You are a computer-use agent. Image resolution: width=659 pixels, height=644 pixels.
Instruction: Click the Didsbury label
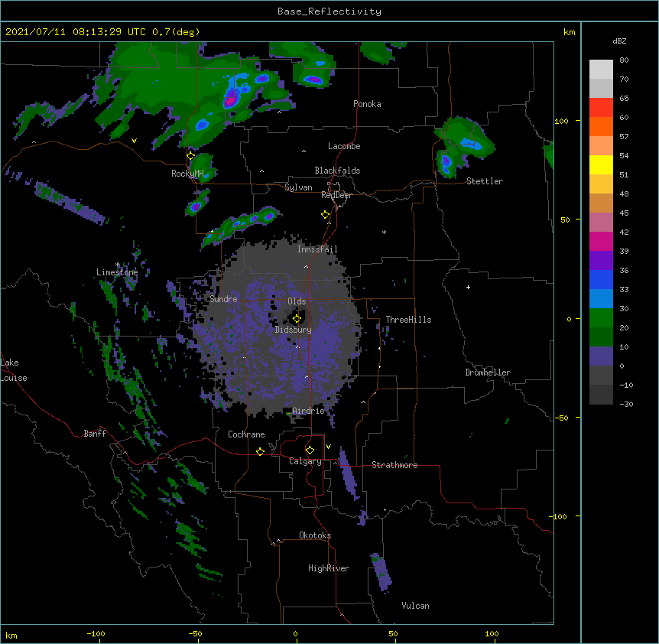click(294, 330)
